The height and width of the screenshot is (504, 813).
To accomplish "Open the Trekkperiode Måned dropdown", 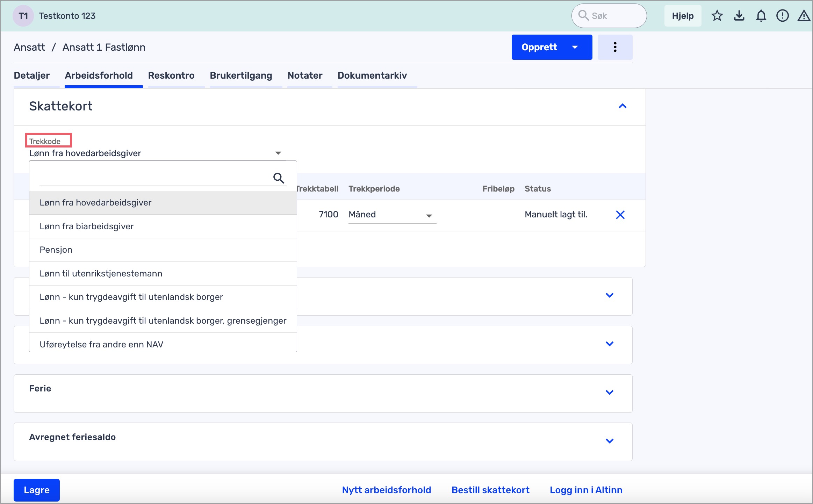I will coord(392,215).
